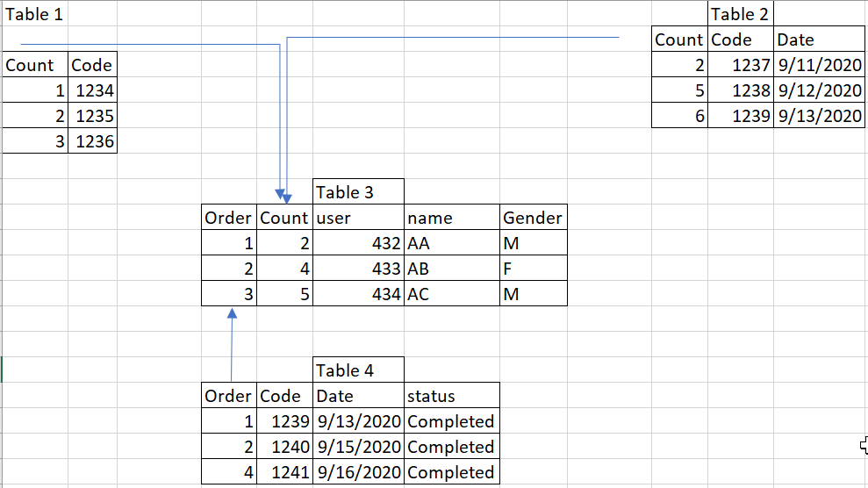
Task: Select the Date header in Table 2
Action: [x=819, y=39]
